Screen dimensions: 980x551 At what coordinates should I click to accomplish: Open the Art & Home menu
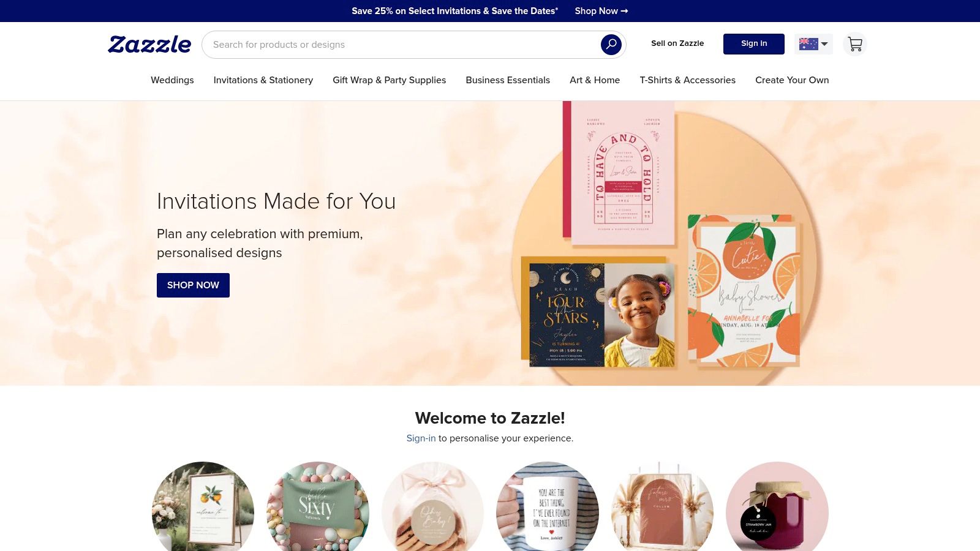pyautogui.click(x=595, y=80)
